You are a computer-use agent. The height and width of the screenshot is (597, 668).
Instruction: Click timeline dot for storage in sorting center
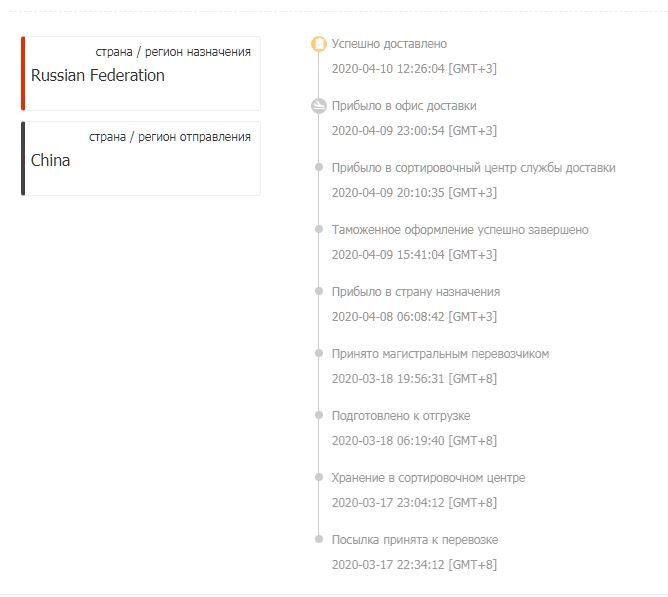(x=319, y=478)
